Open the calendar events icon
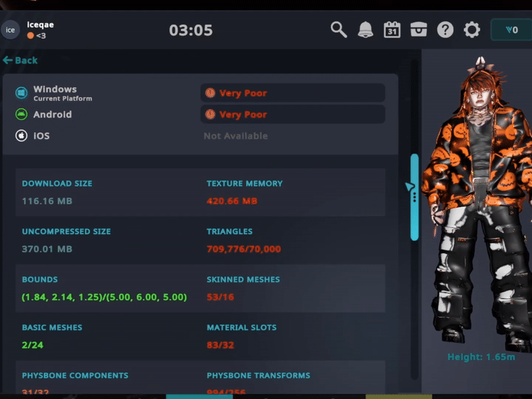This screenshot has width=532, height=399. (392, 30)
